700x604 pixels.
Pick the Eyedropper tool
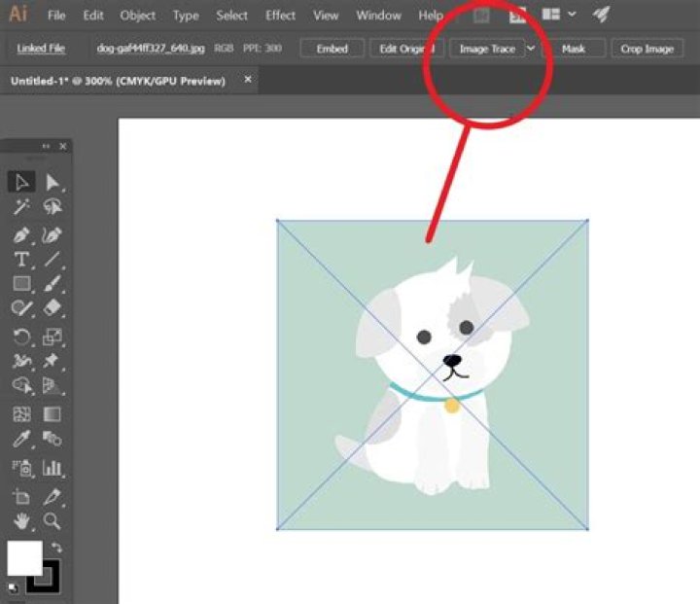pos(21,441)
